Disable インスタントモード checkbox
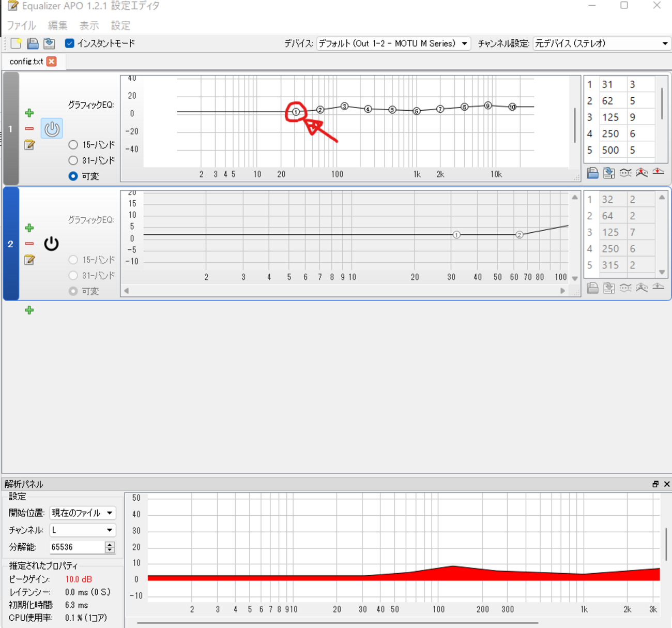The image size is (672, 628). pyautogui.click(x=69, y=43)
